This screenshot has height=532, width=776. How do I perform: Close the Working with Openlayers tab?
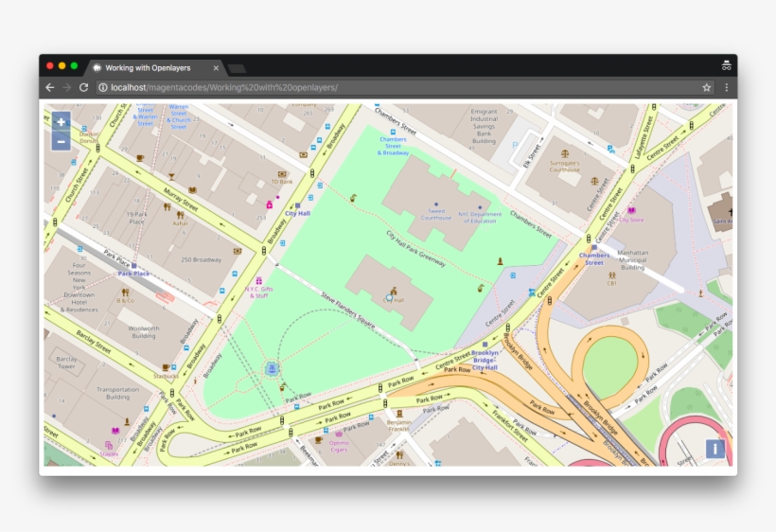(216, 68)
